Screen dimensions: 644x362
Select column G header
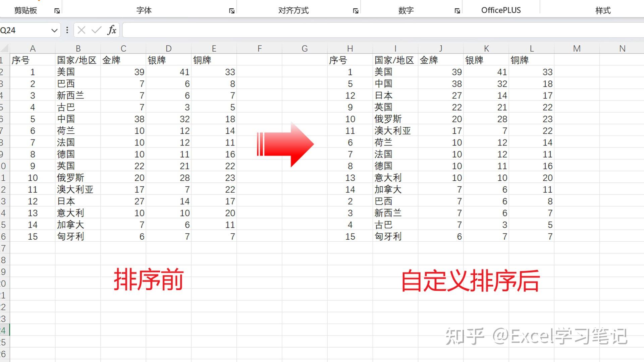[305, 49]
